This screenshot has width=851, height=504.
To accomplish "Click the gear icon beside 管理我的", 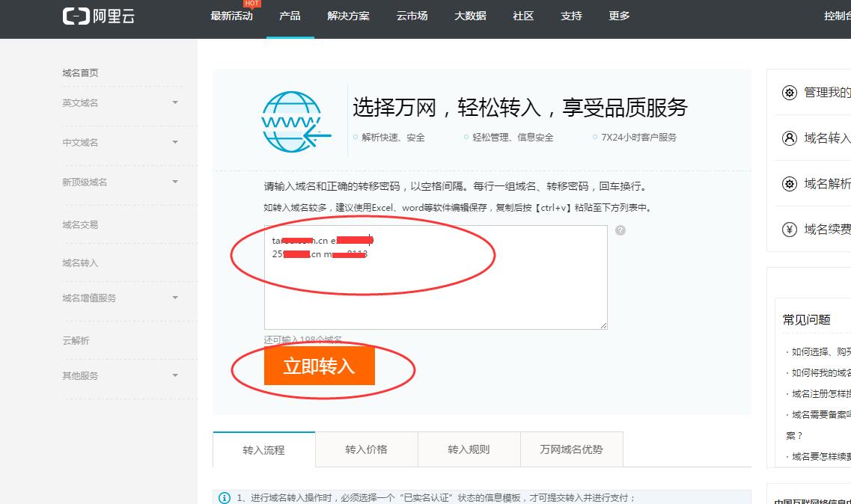I will (x=789, y=93).
